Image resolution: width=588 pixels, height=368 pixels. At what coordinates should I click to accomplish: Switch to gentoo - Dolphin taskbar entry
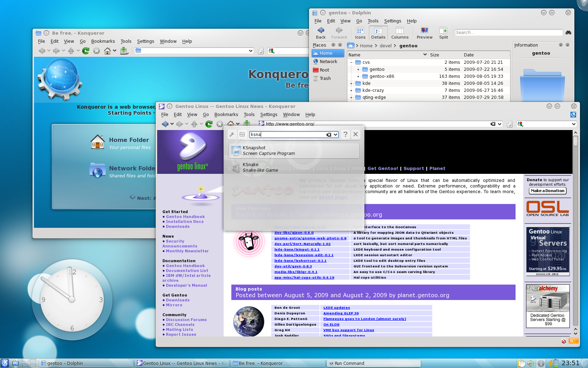(x=86, y=363)
